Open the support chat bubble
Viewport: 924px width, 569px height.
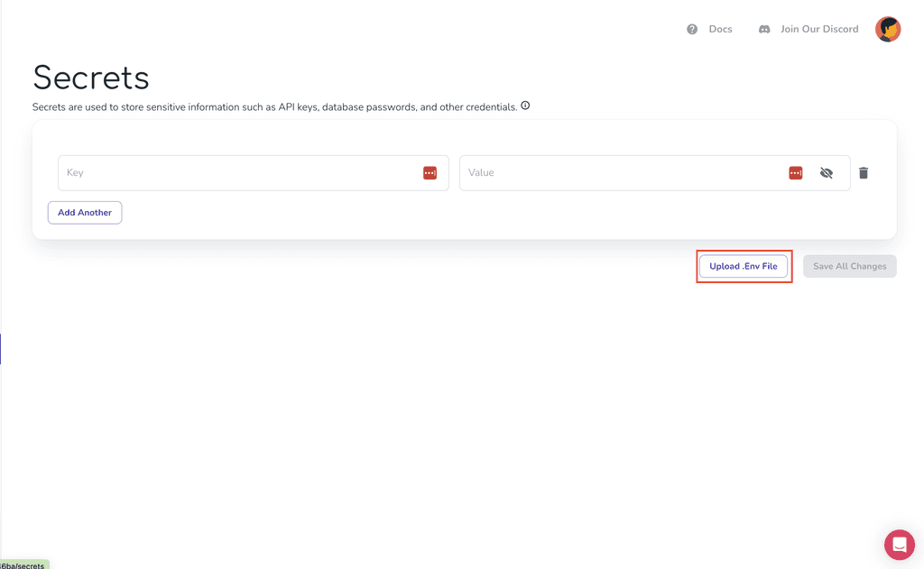coord(899,545)
